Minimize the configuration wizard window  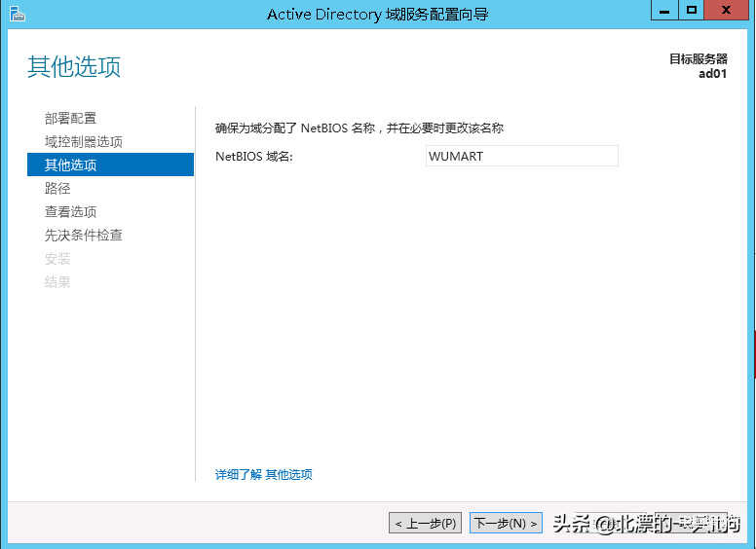point(664,10)
